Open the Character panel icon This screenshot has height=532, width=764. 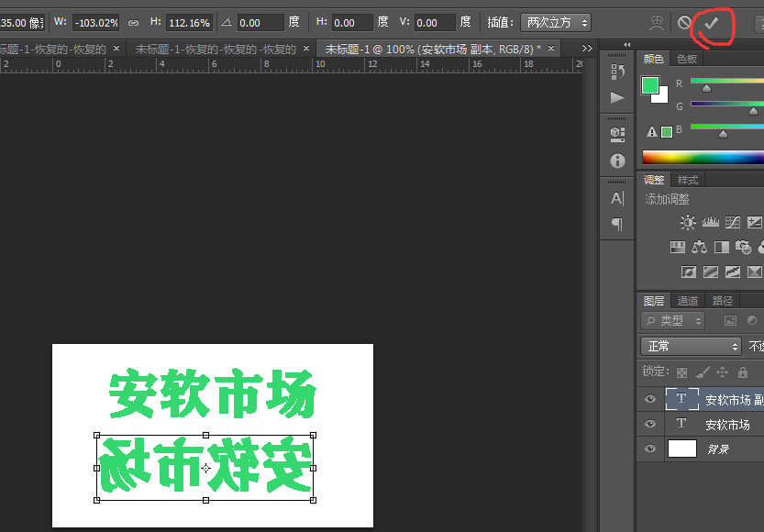point(617,195)
